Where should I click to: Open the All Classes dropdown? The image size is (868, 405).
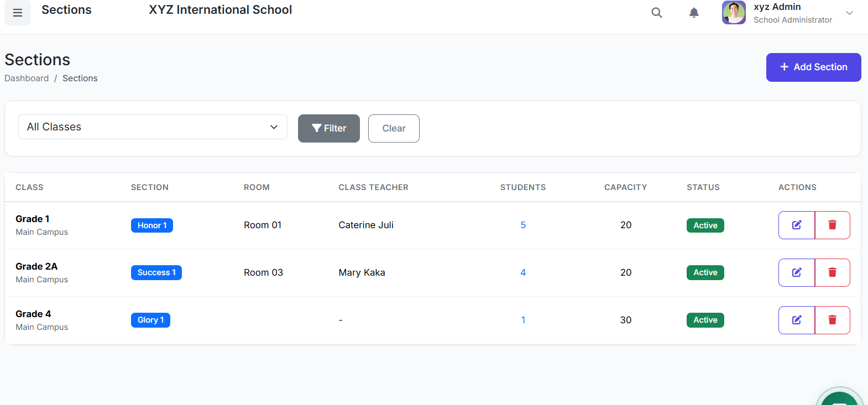[153, 127]
